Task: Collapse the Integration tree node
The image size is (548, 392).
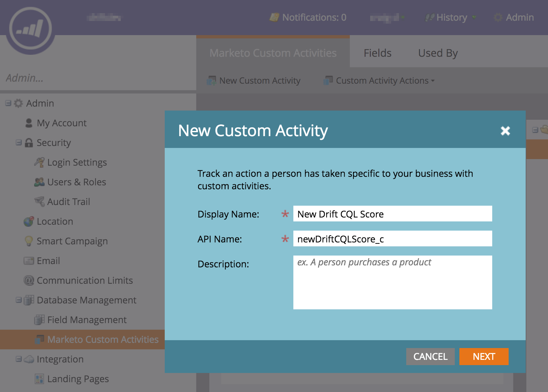Action: (x=19, y=359)
